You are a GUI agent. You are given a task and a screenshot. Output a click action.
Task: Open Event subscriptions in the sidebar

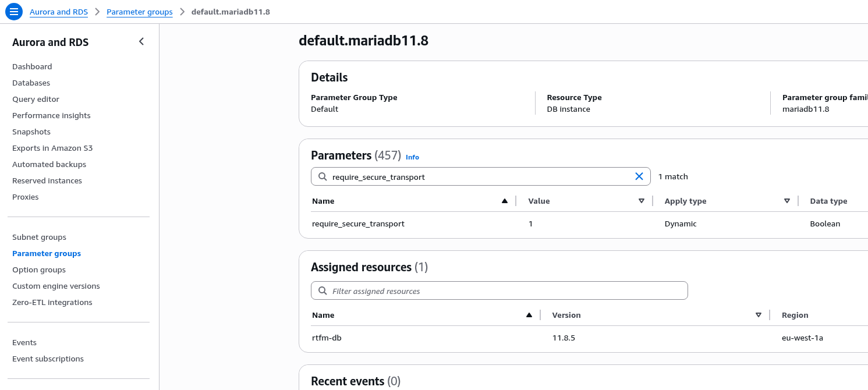(x=48, y=359)
